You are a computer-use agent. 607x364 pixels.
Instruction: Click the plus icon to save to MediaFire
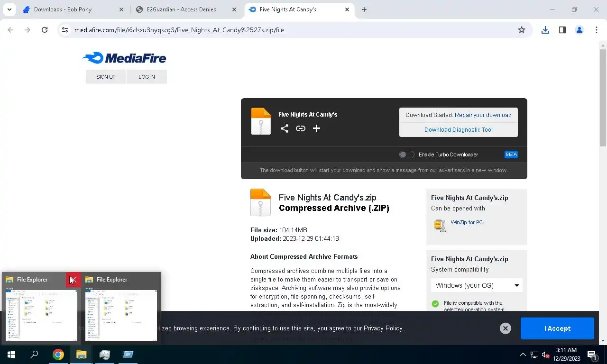[x=316, y=128]
